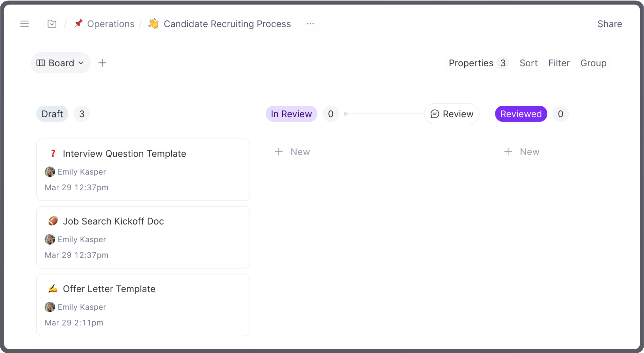Click the Draft column header to collapse it
The width and height of the screenshot is (644, 353).
(52, 114)
